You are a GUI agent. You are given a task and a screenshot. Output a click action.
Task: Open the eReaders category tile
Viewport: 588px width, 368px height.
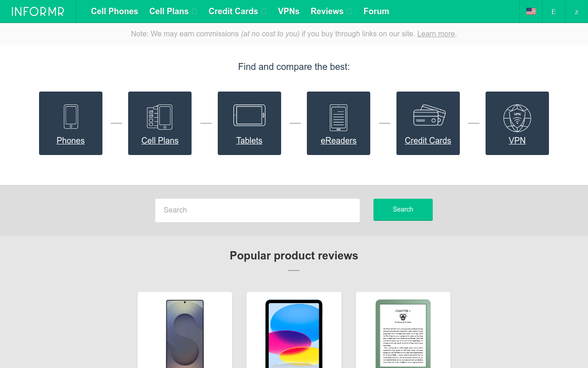tap(339, 123)
